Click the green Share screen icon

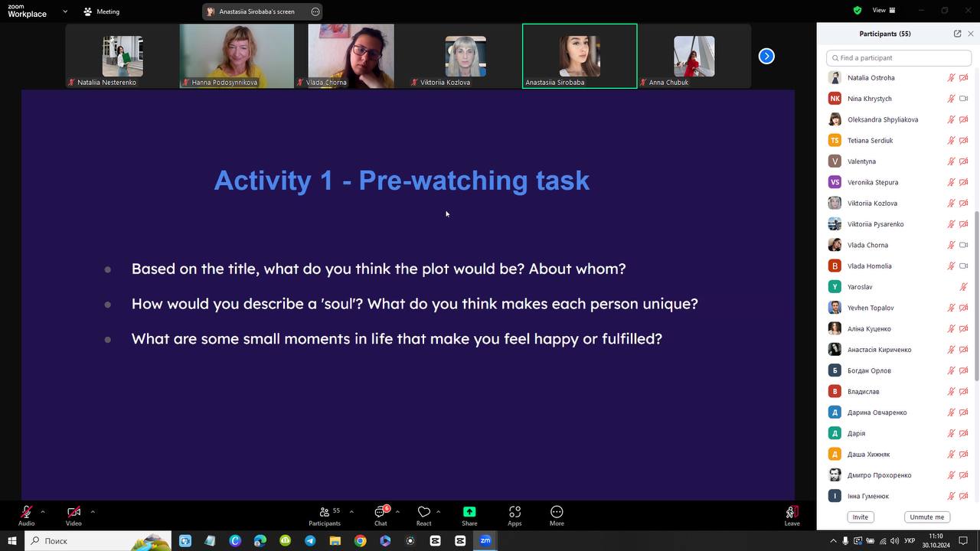point(469,512)
